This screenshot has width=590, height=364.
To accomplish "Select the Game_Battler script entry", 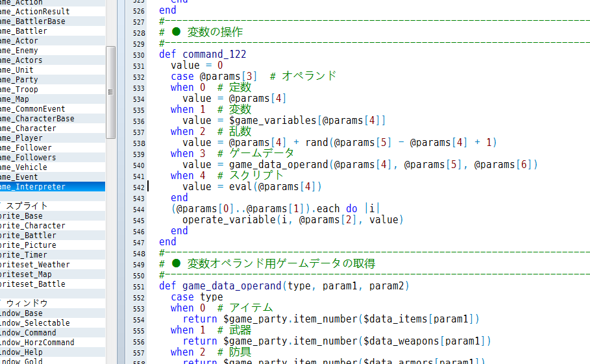I will tap(53, 31).
